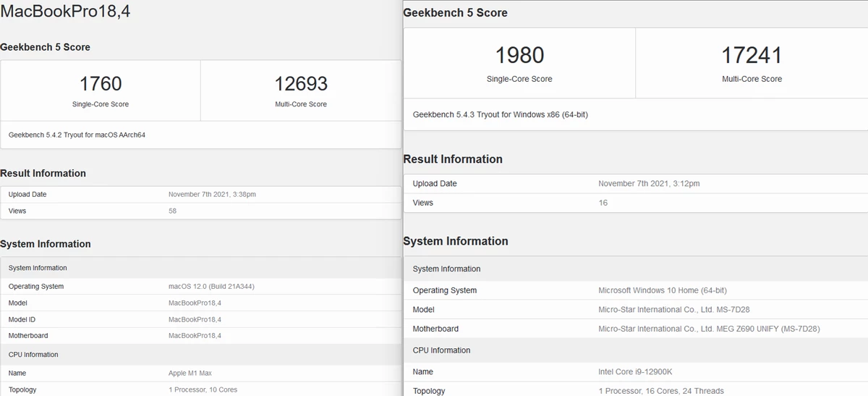Select macOS 12.0 (Build 21A344) value
The width and height of the screenshot is (868, 396).
tap(211, 287)
